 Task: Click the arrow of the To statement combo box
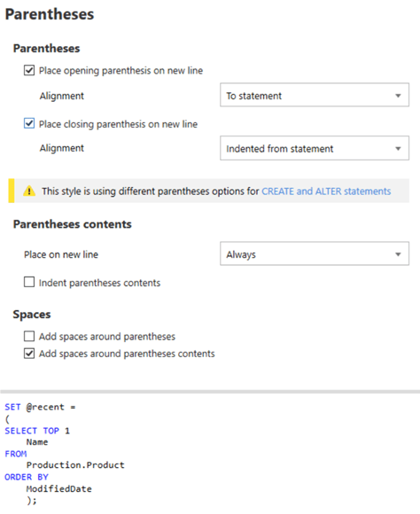398,96
